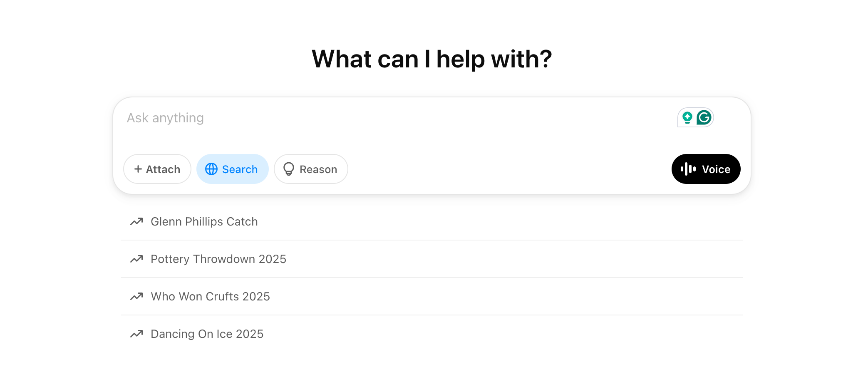Choose the Pottery Throwdown 2025 suggestion
Viewport: 868px width, 372px height.
[x=218, y=259]
